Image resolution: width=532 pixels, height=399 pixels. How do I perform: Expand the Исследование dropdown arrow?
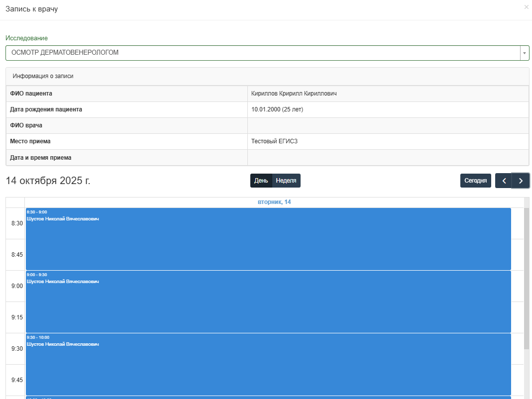pyautogui.click(x=525, y=53)
